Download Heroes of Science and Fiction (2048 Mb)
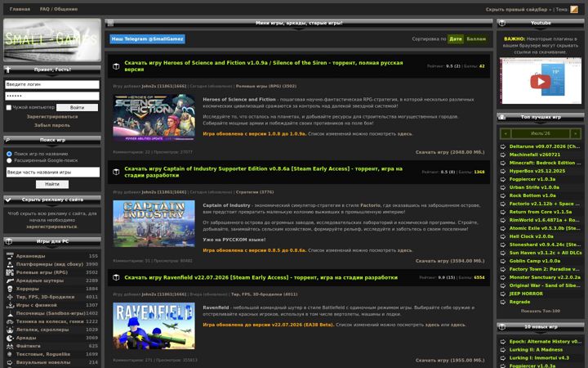 450,152
